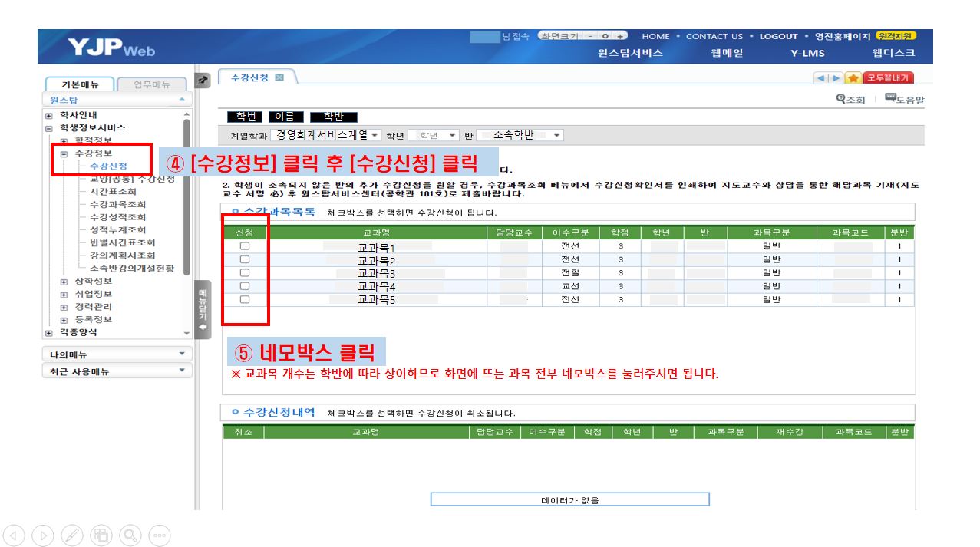Image resolution: width=980 pixels, height=547 pixels.
Task: Check the box for 교과목2
Action: coord(245,259)
